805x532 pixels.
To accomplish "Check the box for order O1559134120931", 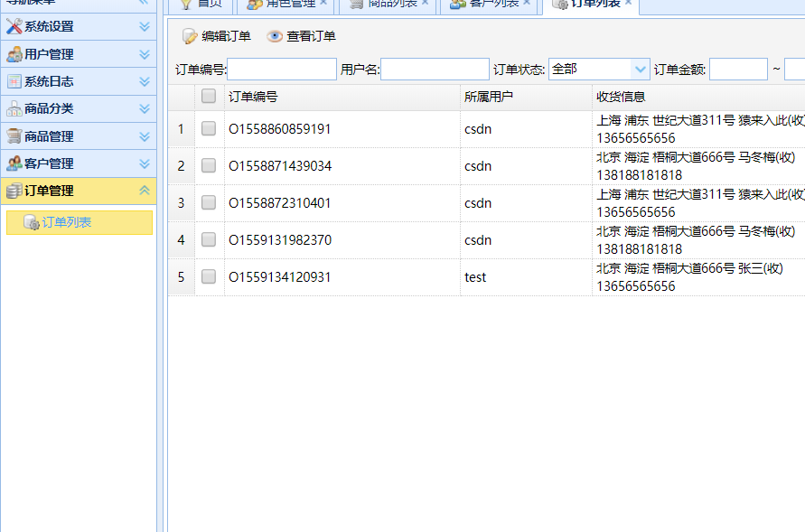I will click(206, 277).
